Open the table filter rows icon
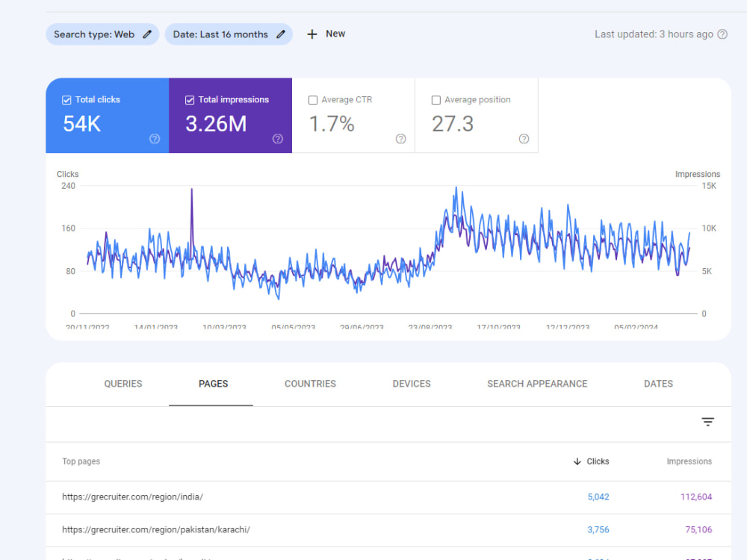The image size is (747, 560). point(707,422)
